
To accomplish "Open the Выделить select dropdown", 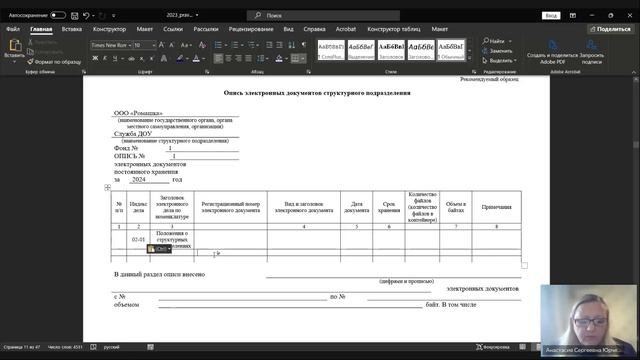I will pyautogui.click(x=500, y=60).
